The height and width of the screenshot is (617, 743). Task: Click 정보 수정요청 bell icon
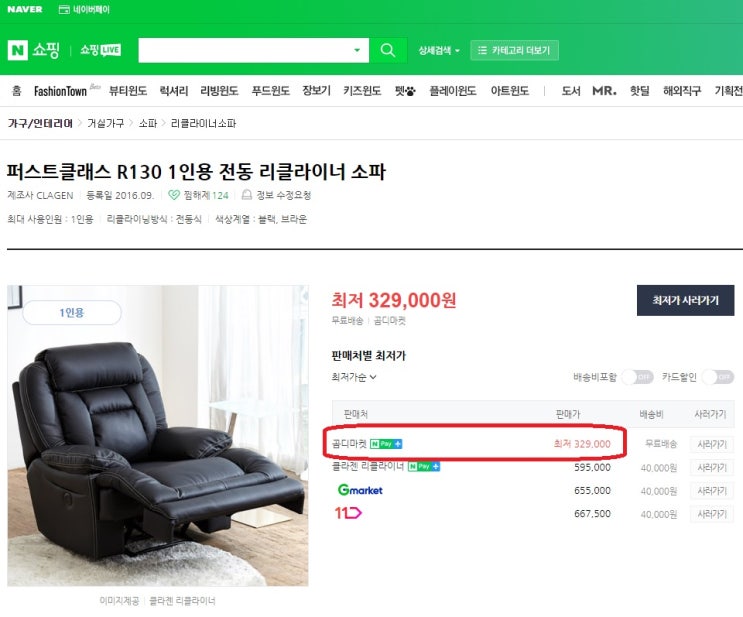(x=247, y=195)
